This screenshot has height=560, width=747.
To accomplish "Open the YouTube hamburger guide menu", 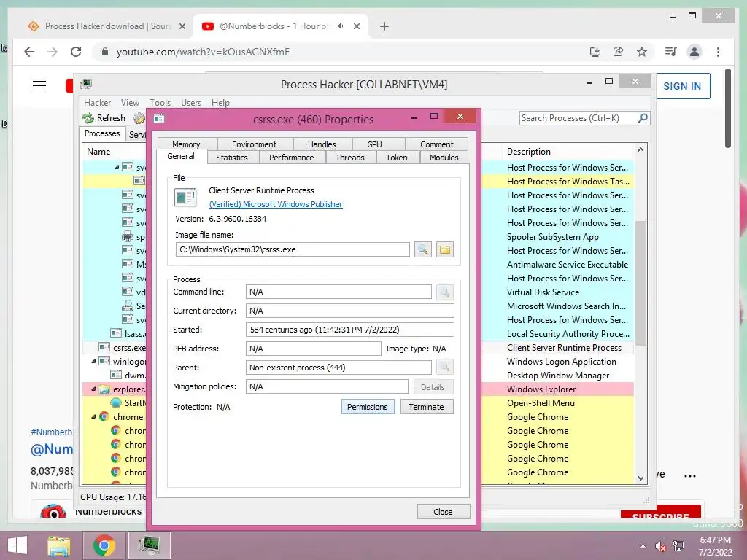I will [39, 86].
